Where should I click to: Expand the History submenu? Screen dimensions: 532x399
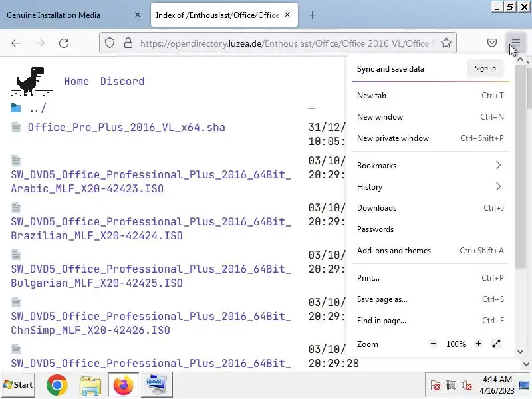pos(430,187)
